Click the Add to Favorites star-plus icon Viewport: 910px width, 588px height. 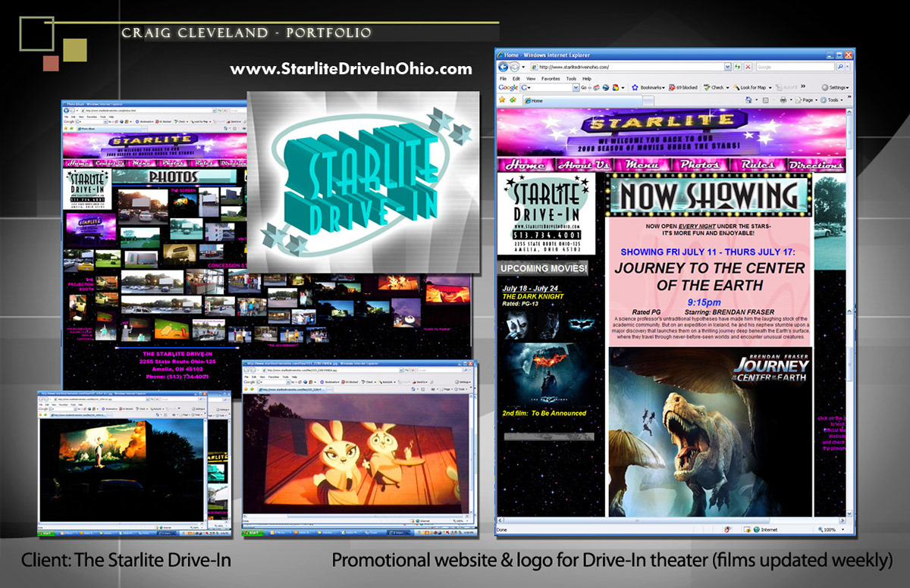pyautogui.click(x=513, y=99)
